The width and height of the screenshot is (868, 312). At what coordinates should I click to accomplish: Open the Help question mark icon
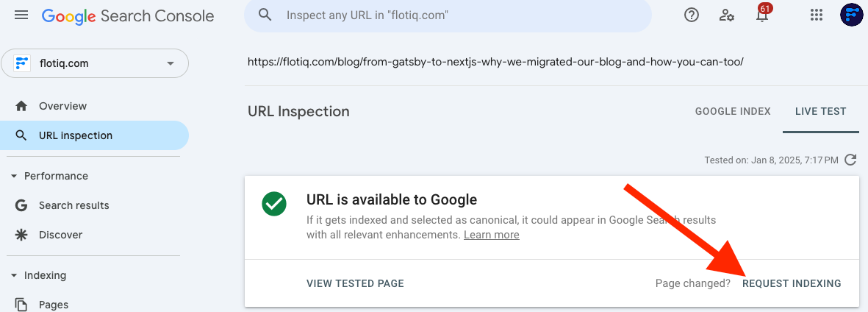tap(692, 15)
